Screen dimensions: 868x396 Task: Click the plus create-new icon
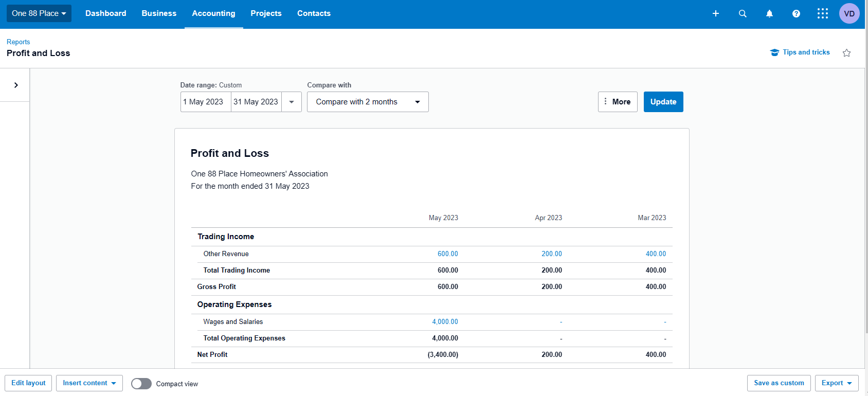click(x=715, y=13)
